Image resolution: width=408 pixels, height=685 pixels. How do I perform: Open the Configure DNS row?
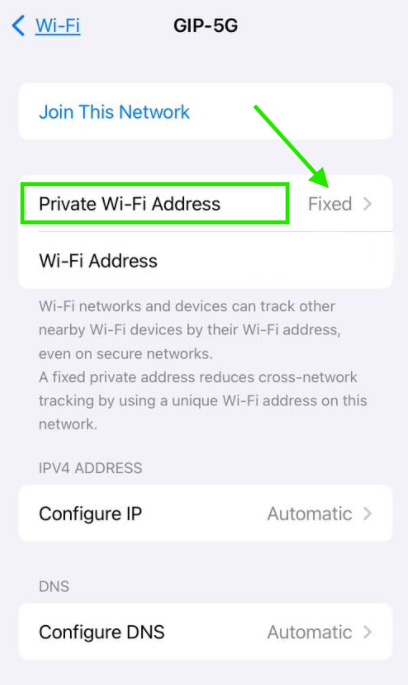(x=205, y=632)
